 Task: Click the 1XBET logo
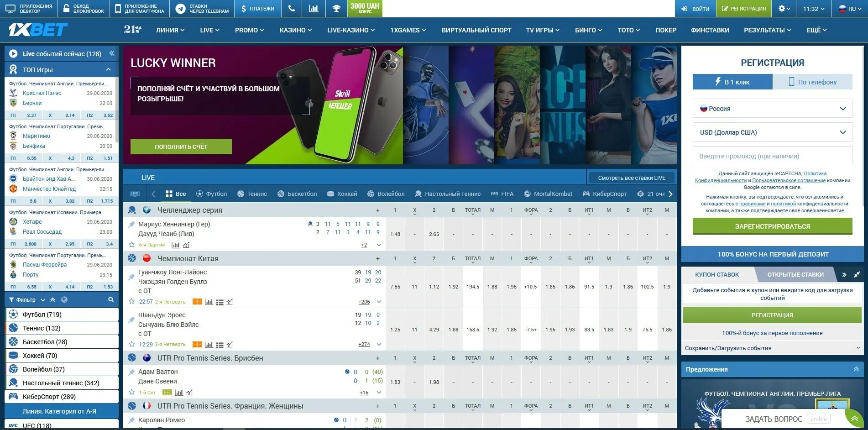coord(38,30)
